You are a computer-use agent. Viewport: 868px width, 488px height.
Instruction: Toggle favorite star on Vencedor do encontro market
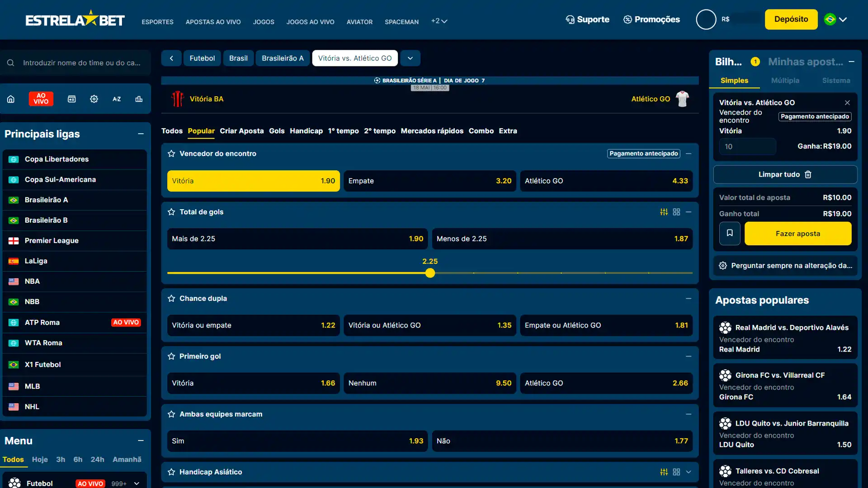tap(171, 154)
